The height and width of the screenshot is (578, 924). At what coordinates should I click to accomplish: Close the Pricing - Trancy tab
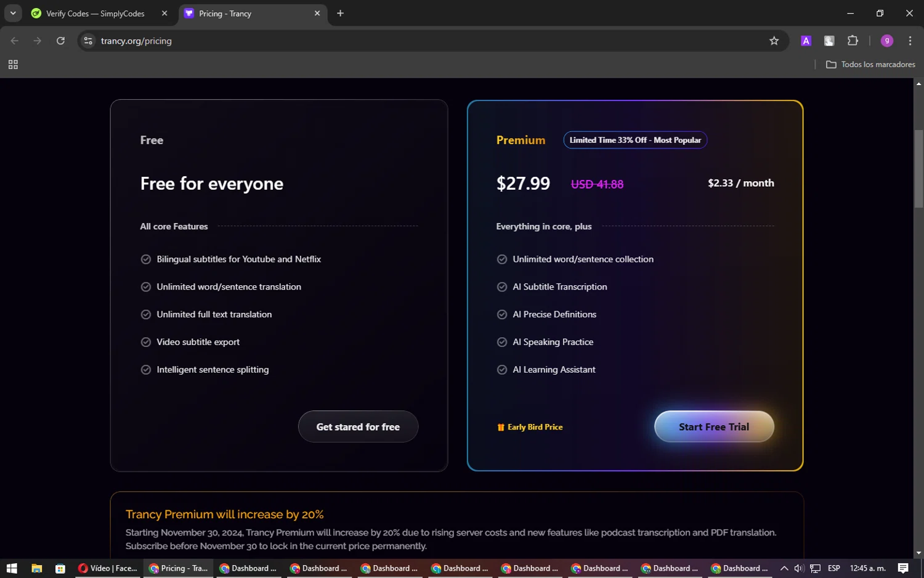(317, 13)
